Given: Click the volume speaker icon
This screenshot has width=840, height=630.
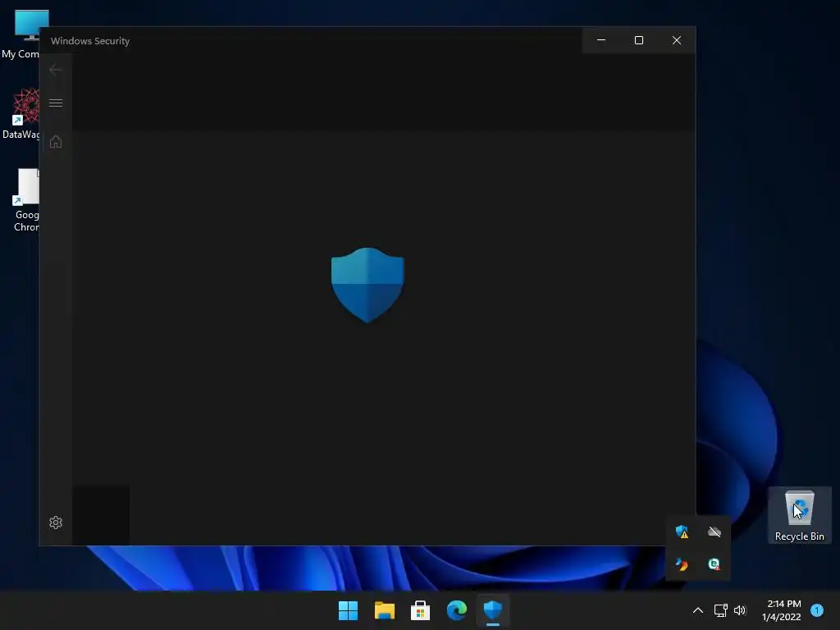Looking at the screenshot, I should point(740,610).
